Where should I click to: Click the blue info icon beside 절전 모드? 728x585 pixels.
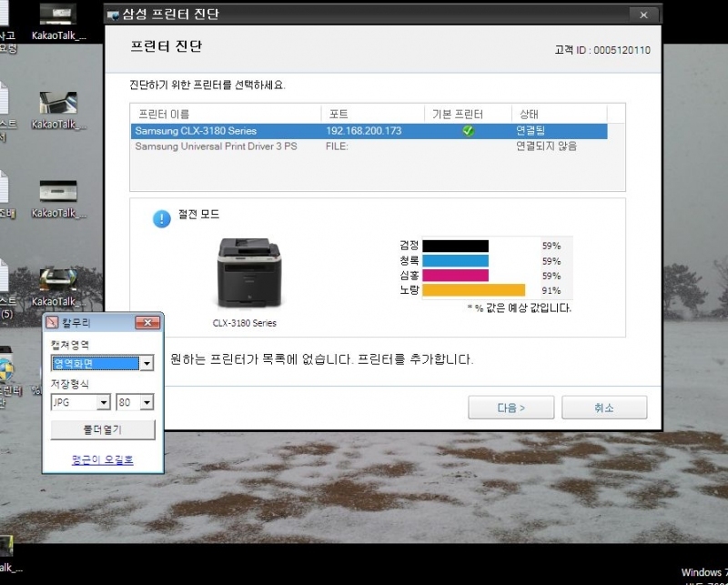[162, 218]
